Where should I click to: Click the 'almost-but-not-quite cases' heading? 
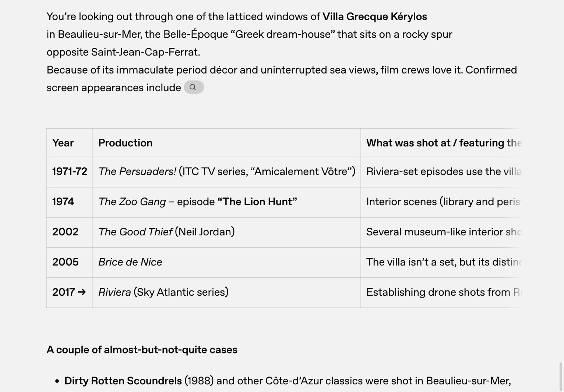tap(142, 350)
